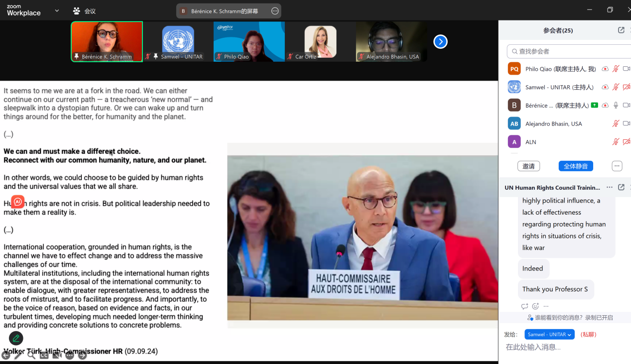Toggle Philo Qiao's microphone mute

(x=616, y=69)
